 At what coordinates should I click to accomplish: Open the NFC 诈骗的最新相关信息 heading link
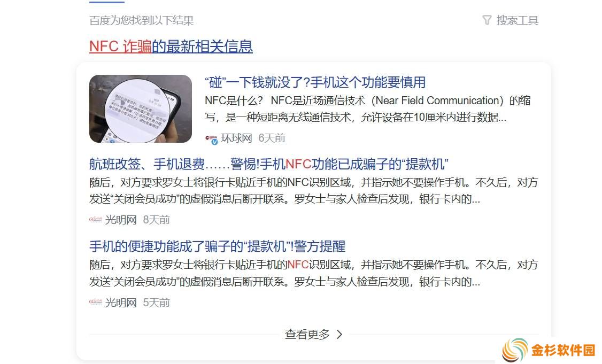171,47
